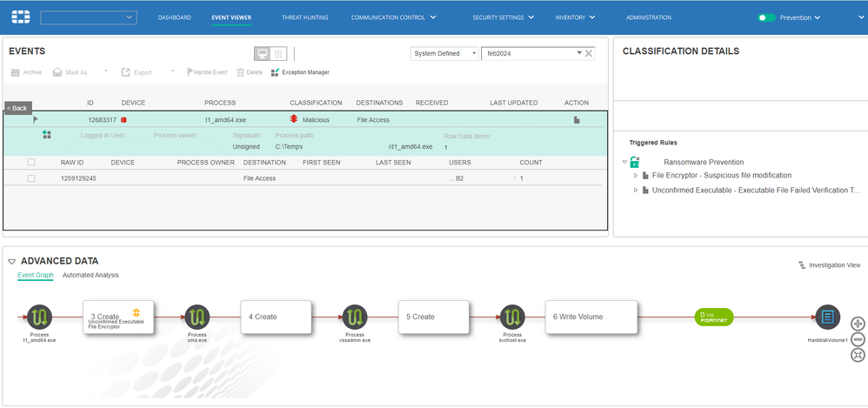
Task: Zoom out on the event graph
Action: [x=858, y=339]
